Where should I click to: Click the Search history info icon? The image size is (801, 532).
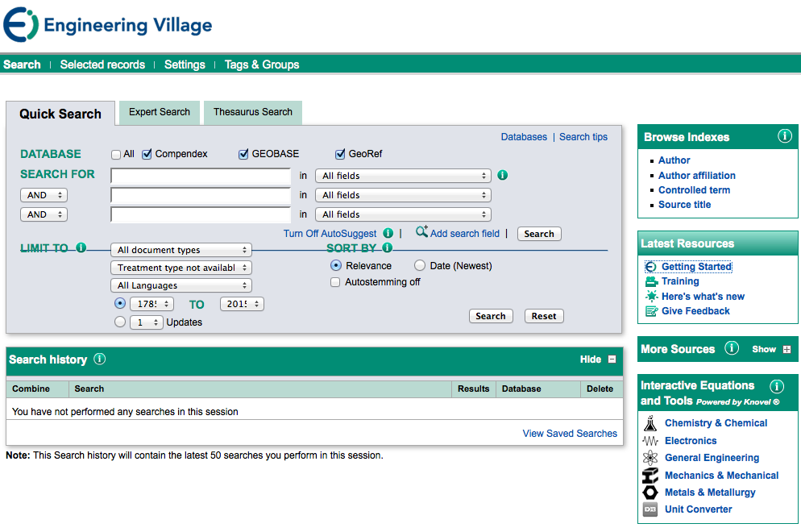pyautogui.click(x=100, y=359)
